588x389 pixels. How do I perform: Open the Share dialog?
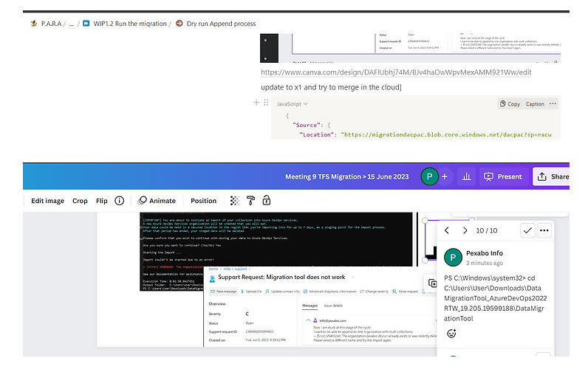tap(553, 176)
